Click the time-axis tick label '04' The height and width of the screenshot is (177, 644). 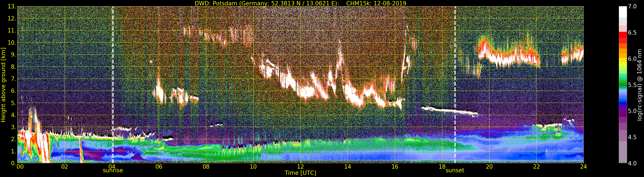(x=112, y=166)
